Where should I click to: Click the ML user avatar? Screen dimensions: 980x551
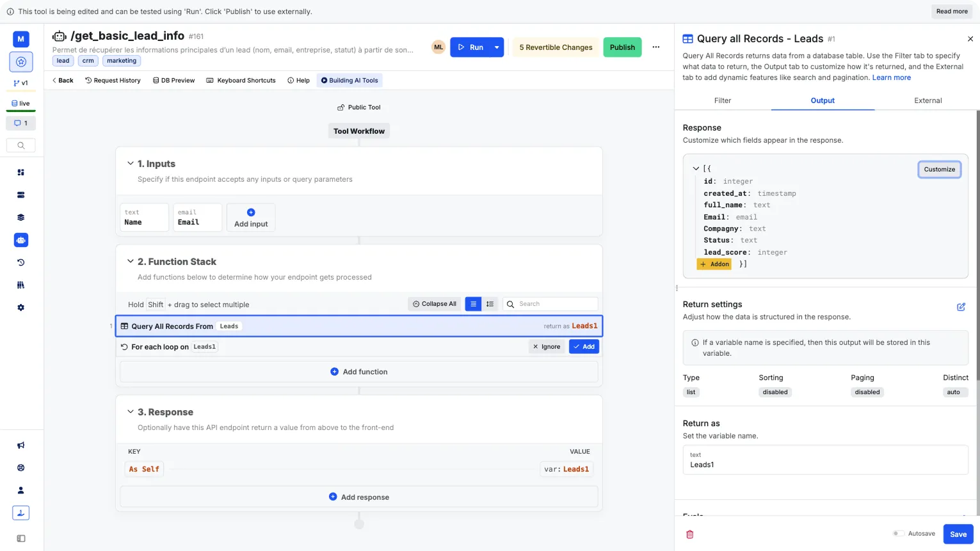438,47
